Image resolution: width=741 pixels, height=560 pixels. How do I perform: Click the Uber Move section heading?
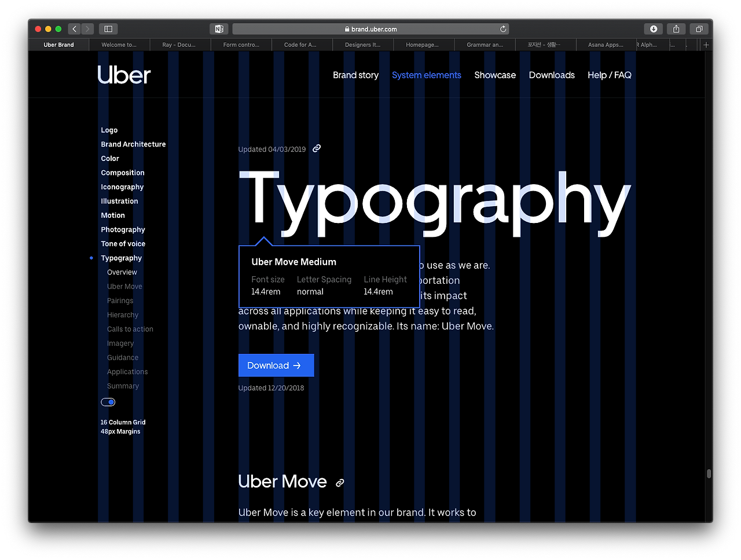pyautogui.click(x=283, y=482)
